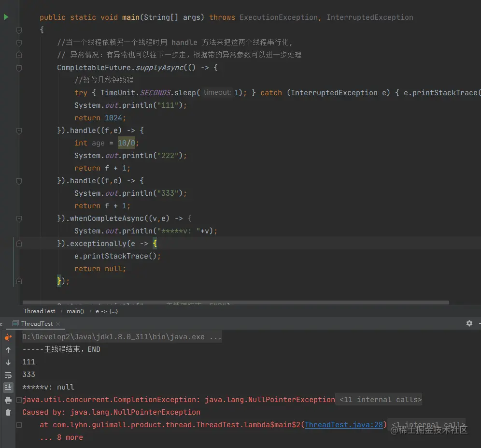Close the ThreadTest run tab
The width and height of the screenshot is (481, 448).
pos(58,324)
